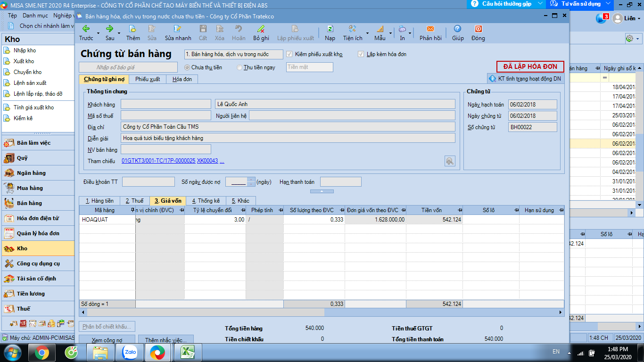
Task: Select the Chưa thu tiền radio button
Action: (187, 67)
